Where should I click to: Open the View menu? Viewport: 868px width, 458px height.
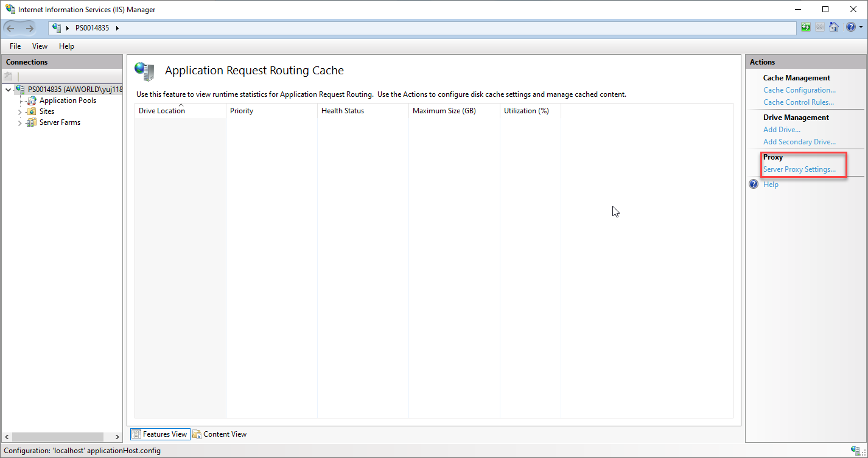point(40,46)
